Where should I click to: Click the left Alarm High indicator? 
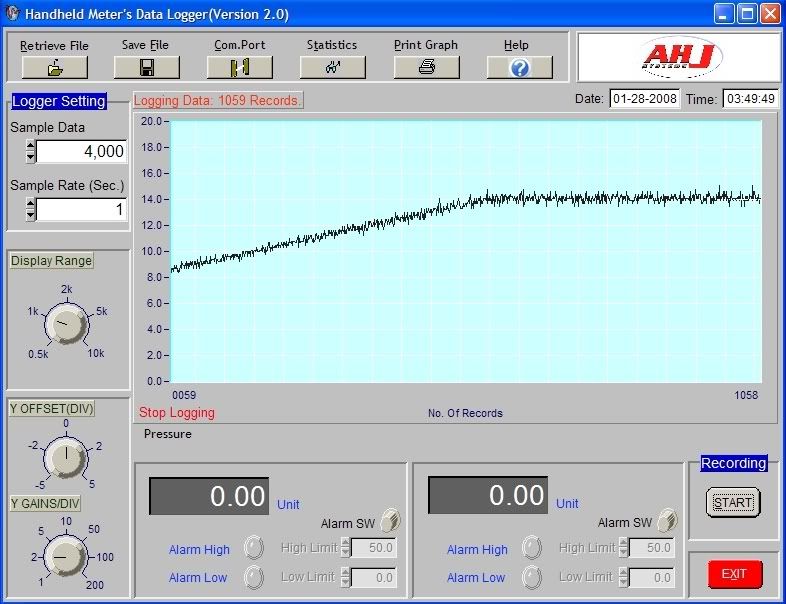[253, 547]
